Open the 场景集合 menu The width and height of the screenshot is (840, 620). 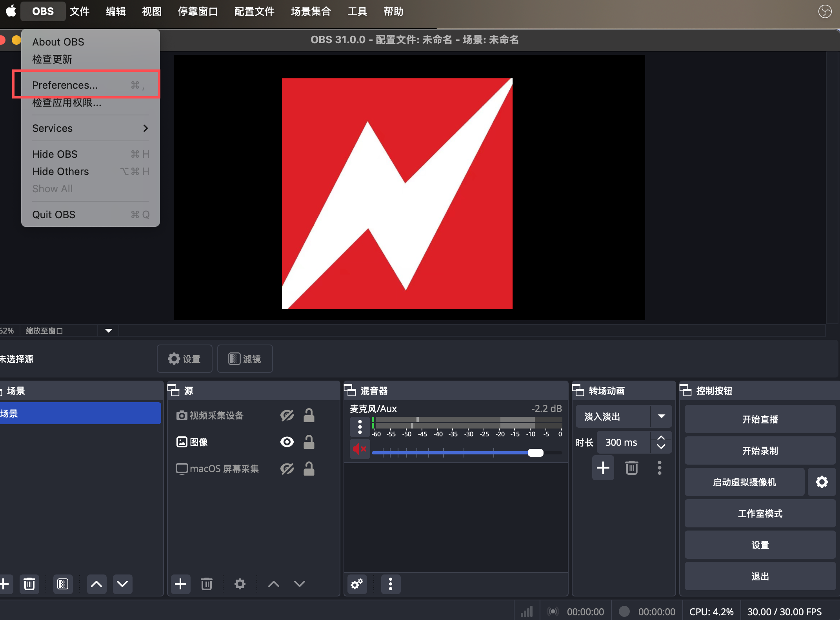coord(311,11)
